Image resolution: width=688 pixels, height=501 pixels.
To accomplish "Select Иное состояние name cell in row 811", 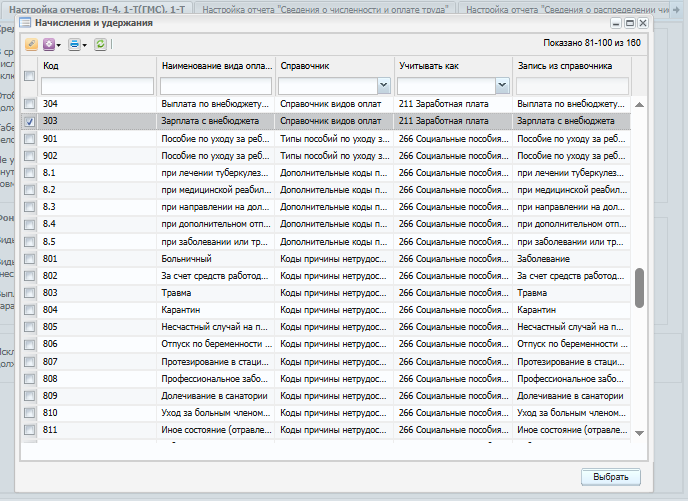I will pyautogui.click(x=216, y=430).
